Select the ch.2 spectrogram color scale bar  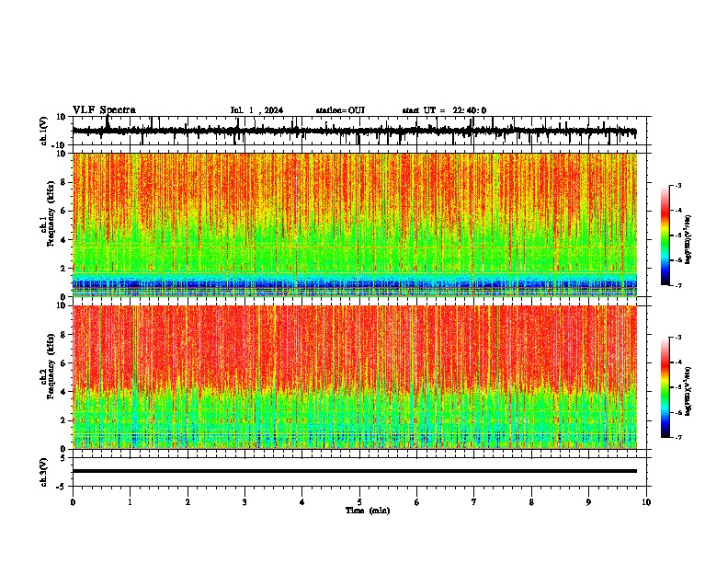pos(665,387)
